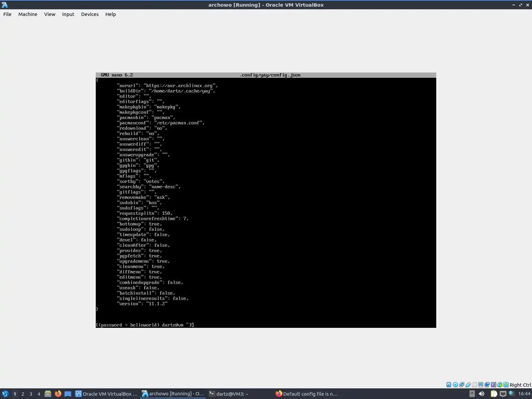
Task: Click the USB devices indicator icon
Action: click(x=468, y=385)
